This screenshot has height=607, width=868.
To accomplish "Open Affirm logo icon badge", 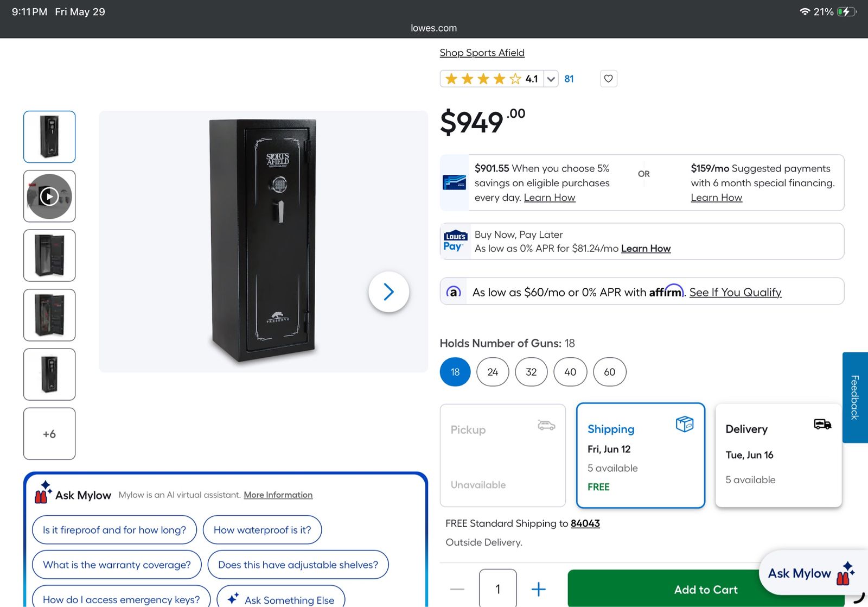I will point(454,292).
